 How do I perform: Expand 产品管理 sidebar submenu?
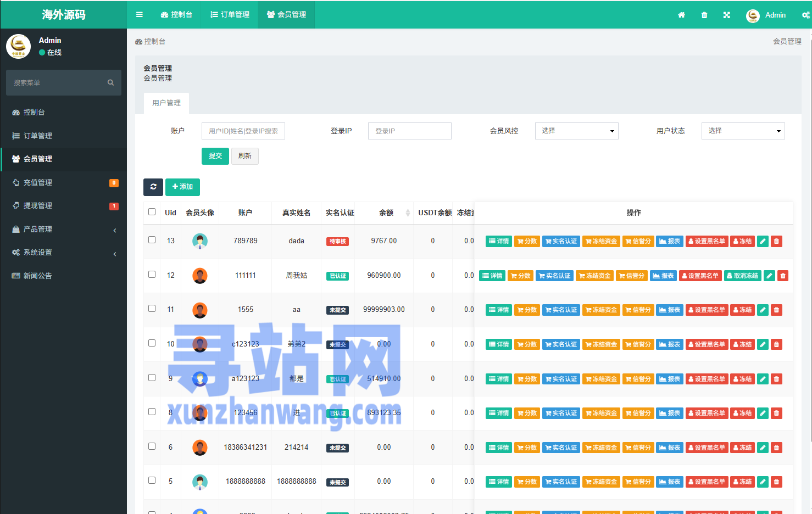coord(64,229)
